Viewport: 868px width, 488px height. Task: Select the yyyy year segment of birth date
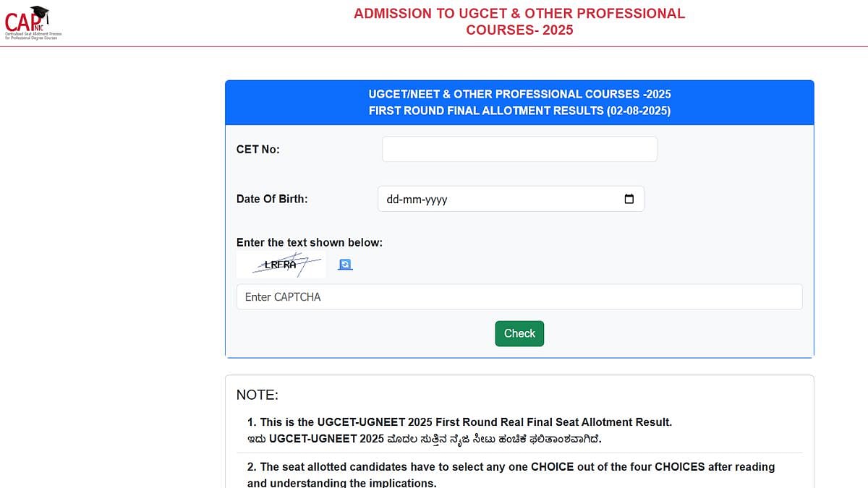(436, 200)
